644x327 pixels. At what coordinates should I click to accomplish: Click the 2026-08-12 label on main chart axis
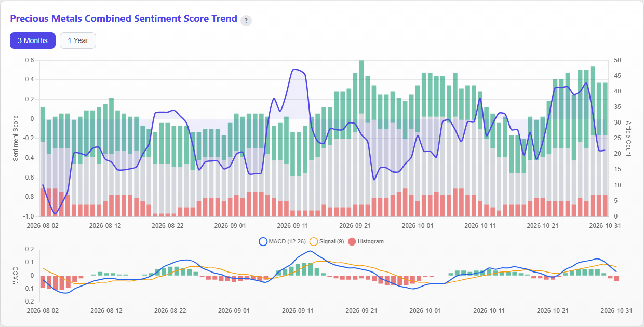click(105, 226)
